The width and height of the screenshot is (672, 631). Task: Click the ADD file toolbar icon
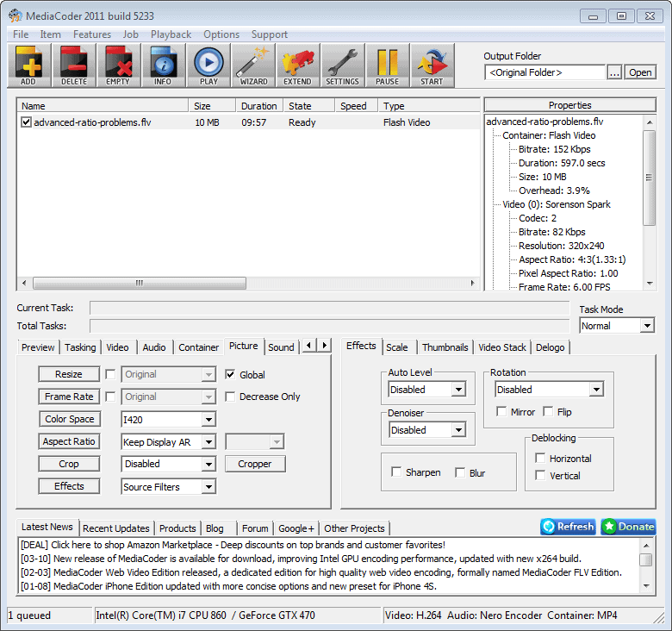coord(28,66)
